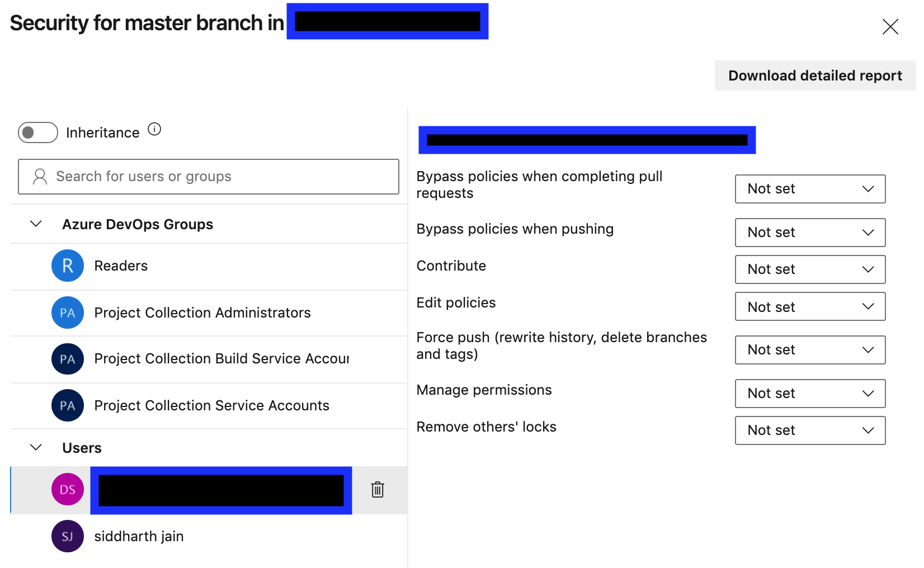The width and height of the screenshot is (924, 568).
Task: Collapse the Users section
Action: [36, 448]
